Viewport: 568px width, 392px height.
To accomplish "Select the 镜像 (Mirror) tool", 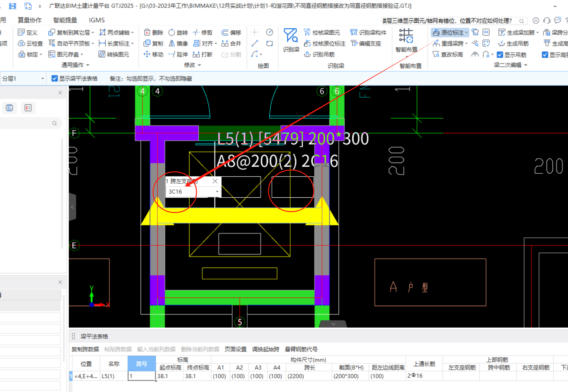I will coord(178,43).
